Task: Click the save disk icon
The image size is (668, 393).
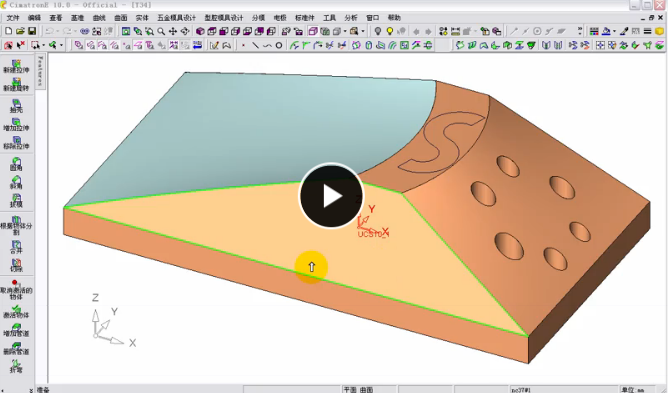Action: click(32, 31)
